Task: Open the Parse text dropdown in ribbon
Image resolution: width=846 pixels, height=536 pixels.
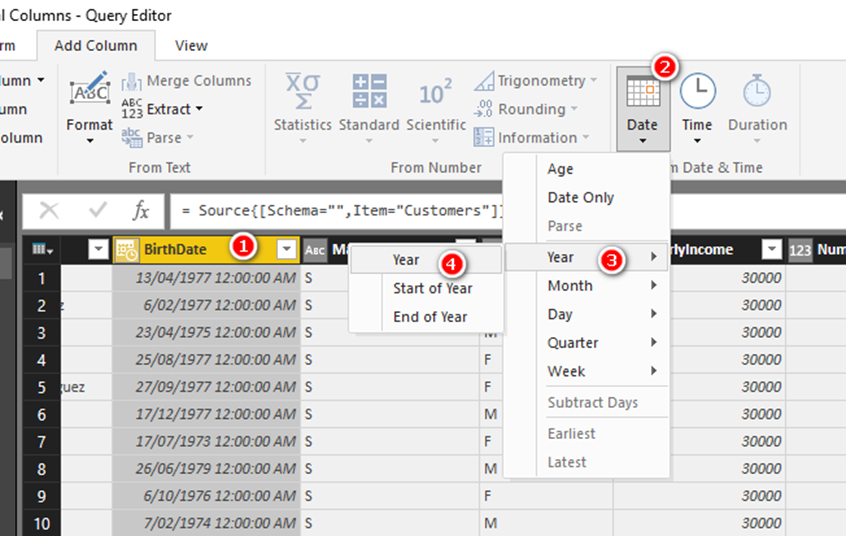Action: (x=157, y=138)
